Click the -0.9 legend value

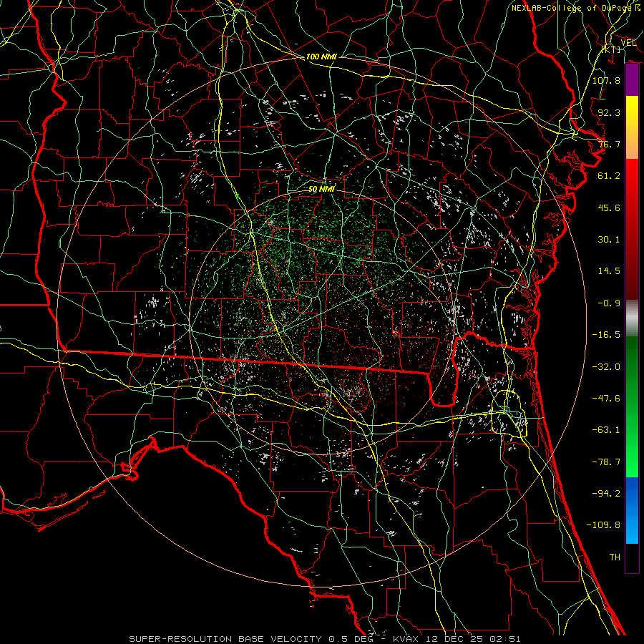609,303
